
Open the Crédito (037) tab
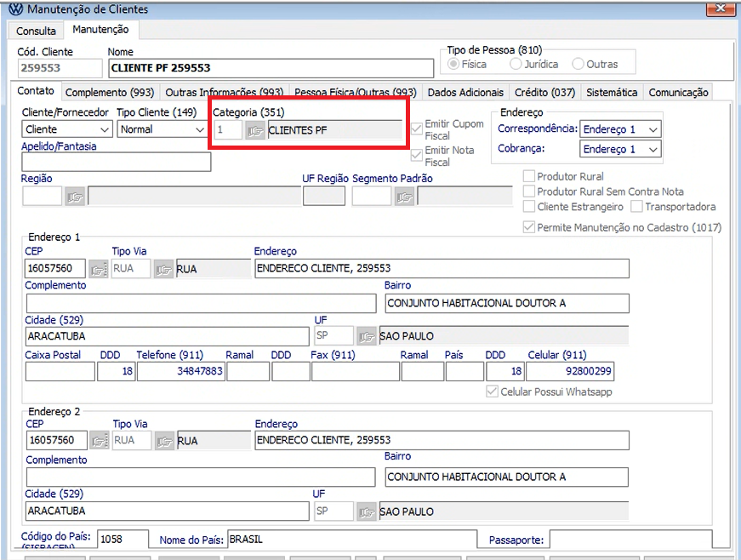[544, 93]
